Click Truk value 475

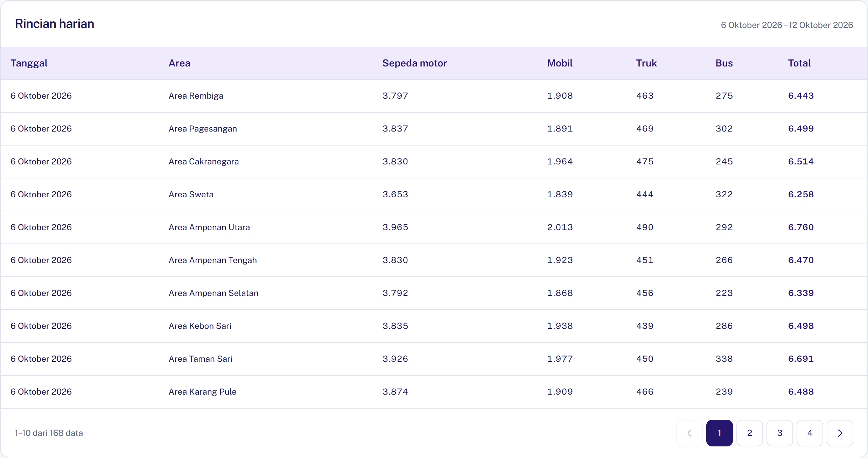coord(645,162)
